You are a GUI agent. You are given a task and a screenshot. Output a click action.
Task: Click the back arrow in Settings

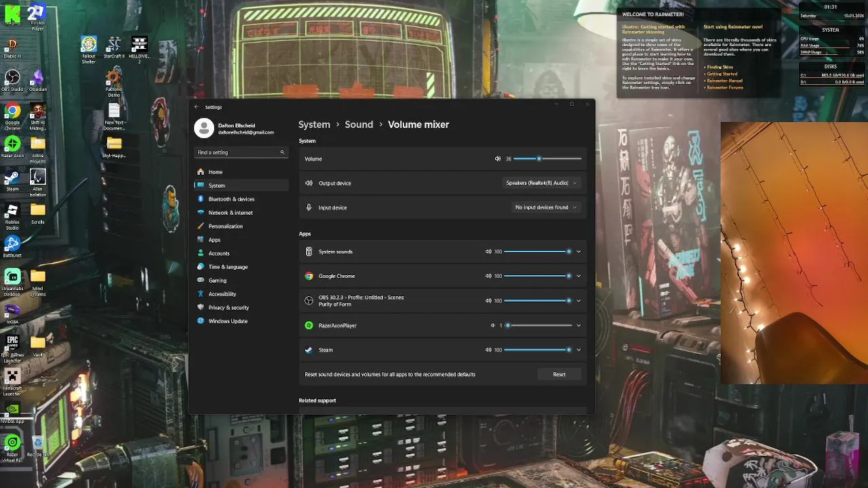(197, 107)
